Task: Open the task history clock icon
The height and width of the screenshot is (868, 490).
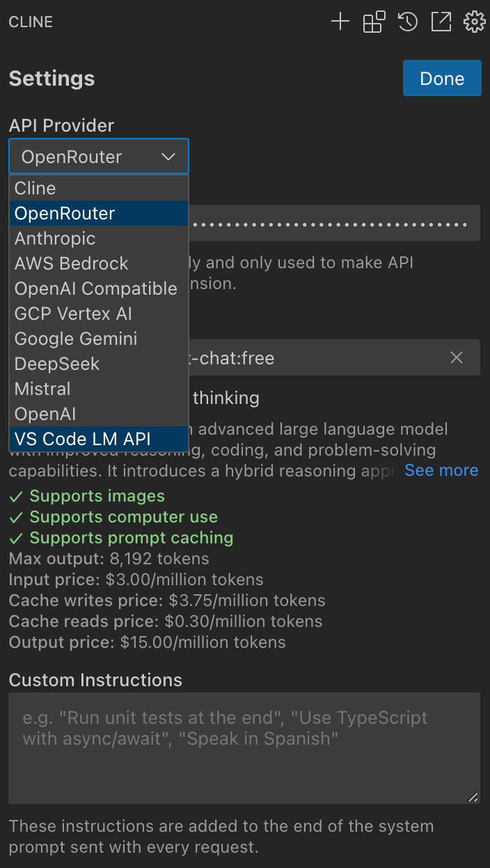Action: (408, 22)
